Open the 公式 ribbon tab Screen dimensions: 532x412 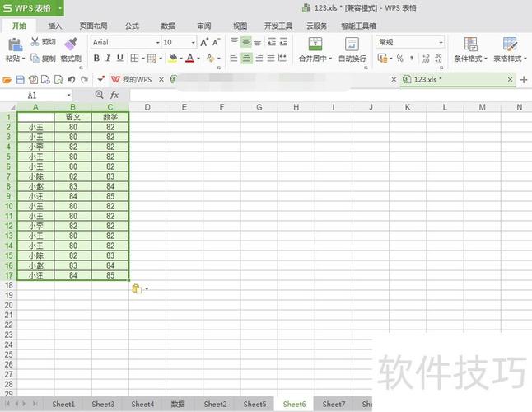[132, 26]
